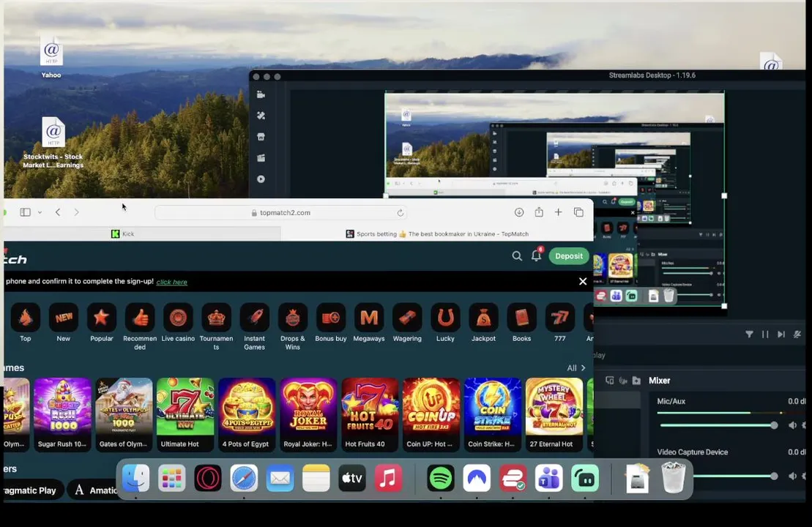This screenshot has height=527, width=812.
Task: Open the Live casino category
Action: point(178,323)
